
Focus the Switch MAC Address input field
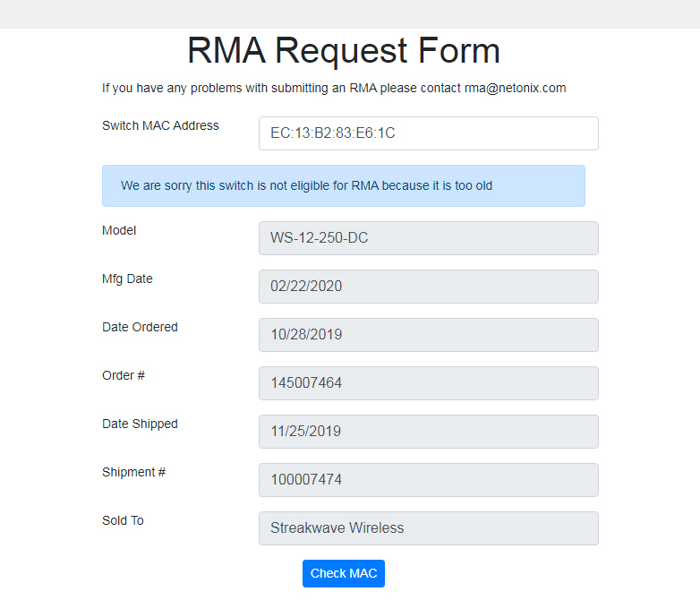point(428,133)
